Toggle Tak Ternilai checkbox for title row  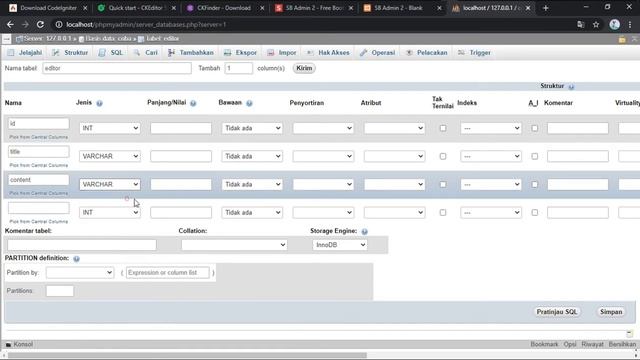[443, 156]
